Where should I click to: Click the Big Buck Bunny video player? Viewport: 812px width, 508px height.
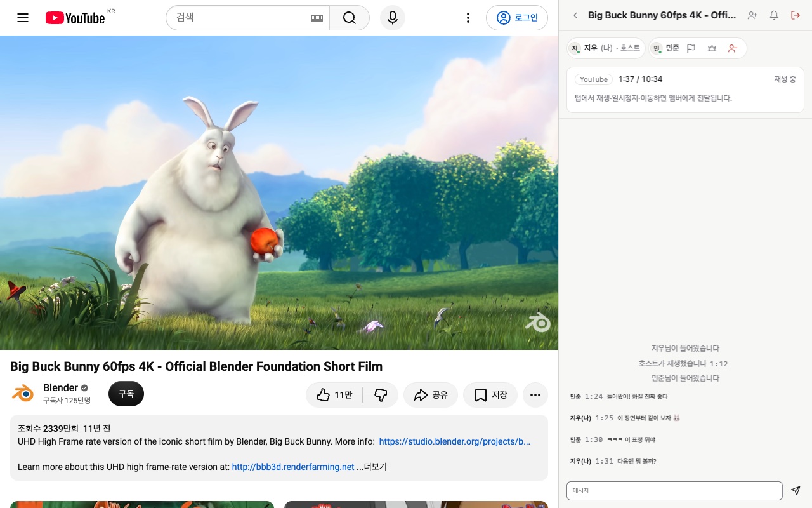279,192
